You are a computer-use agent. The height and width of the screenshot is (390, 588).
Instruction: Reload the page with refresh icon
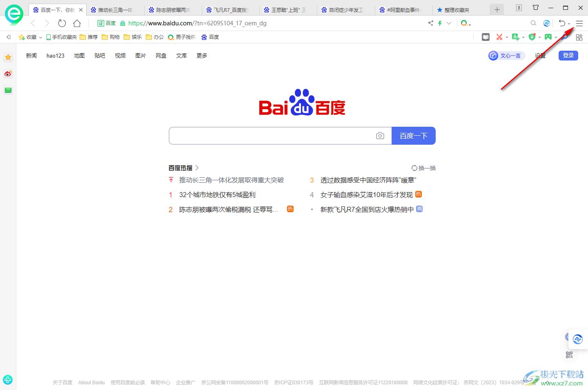tap(62, 23)
